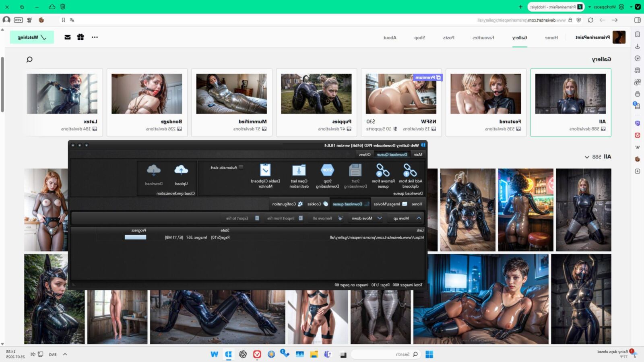Switch to the Configuration tab
The width and height of the screenshot is (644, 362).
coord(287,204)
